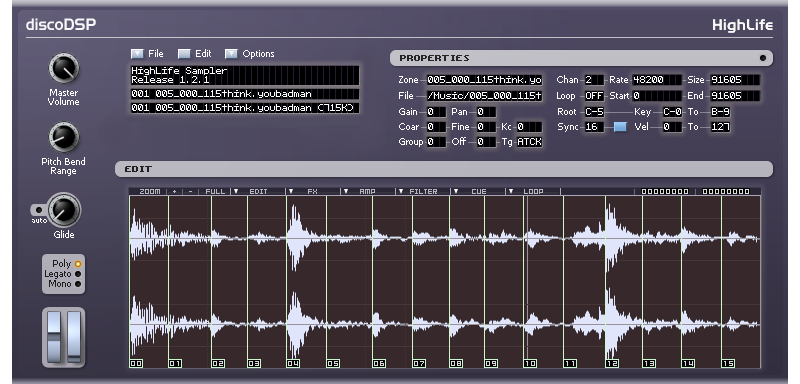Click cue marker 00
Viewport: 800px width, 384px height.
[x=136, y=364]
